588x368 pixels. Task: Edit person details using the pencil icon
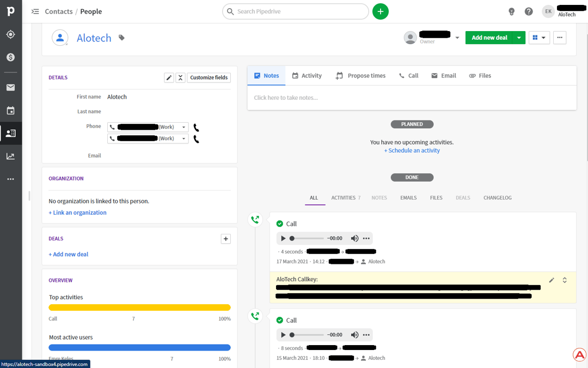tap(169, 77)
